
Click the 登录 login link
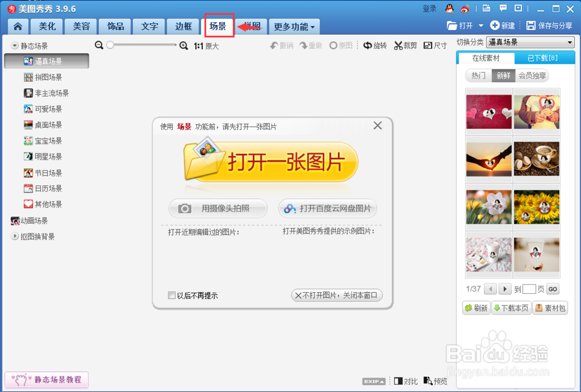[x=429, y=9]
